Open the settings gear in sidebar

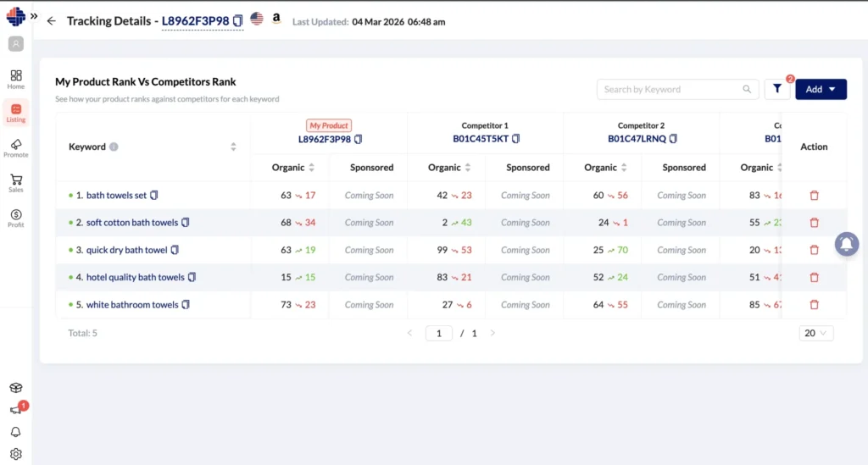(x=15, y=453)
